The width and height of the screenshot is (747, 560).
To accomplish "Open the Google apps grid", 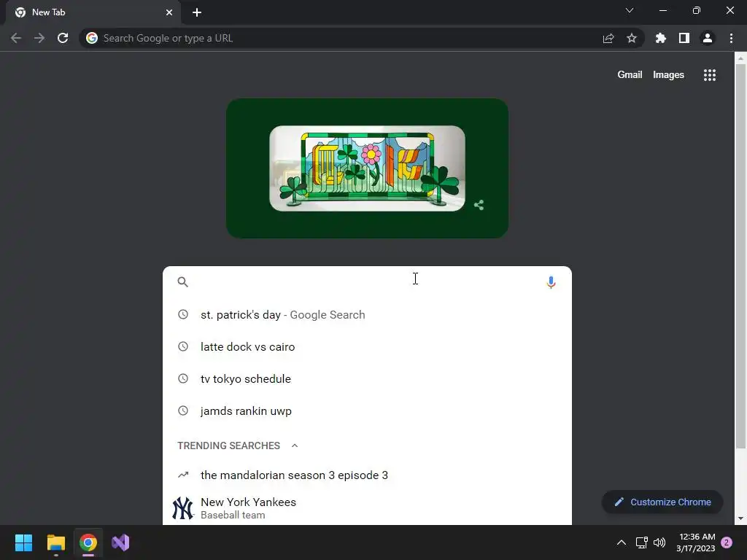I will tap(710, 75).
